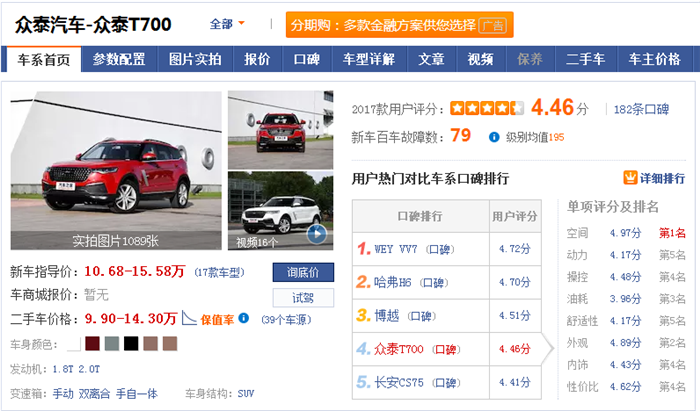Switch to 车系首页 tab

pyautogui.click(x=44, y=59)
